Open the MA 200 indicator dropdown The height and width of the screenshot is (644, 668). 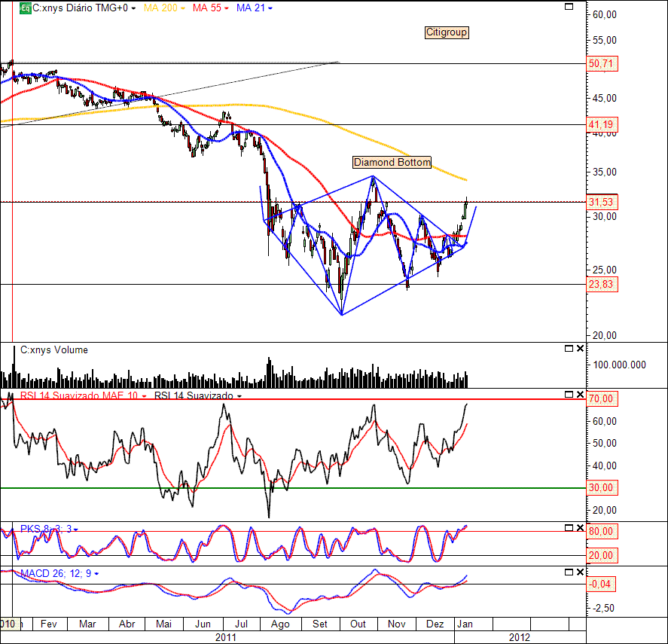click(x=183, y=8)
